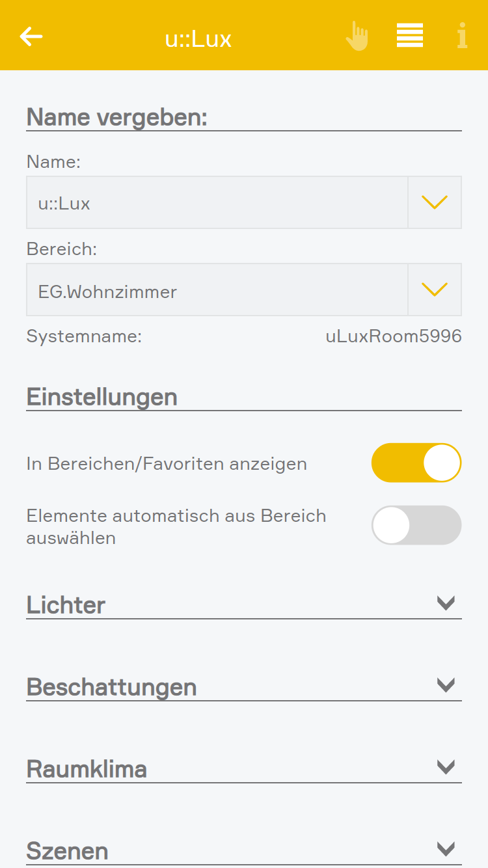Open the Name dropdown arrow
Image resolution: width=488 pixels, height=868 pixels.
tap(435, 202)
